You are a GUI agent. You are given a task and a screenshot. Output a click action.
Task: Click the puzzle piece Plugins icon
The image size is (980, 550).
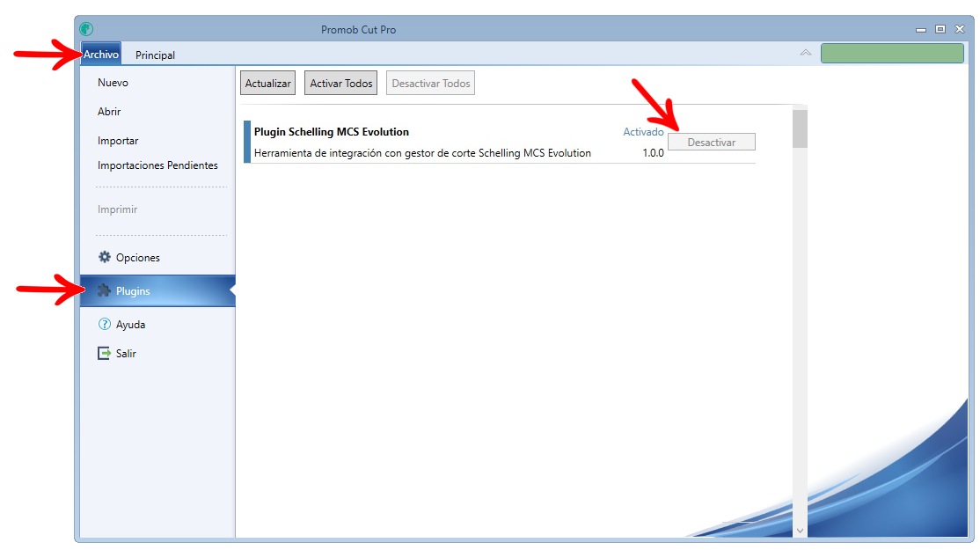[104, 290]
